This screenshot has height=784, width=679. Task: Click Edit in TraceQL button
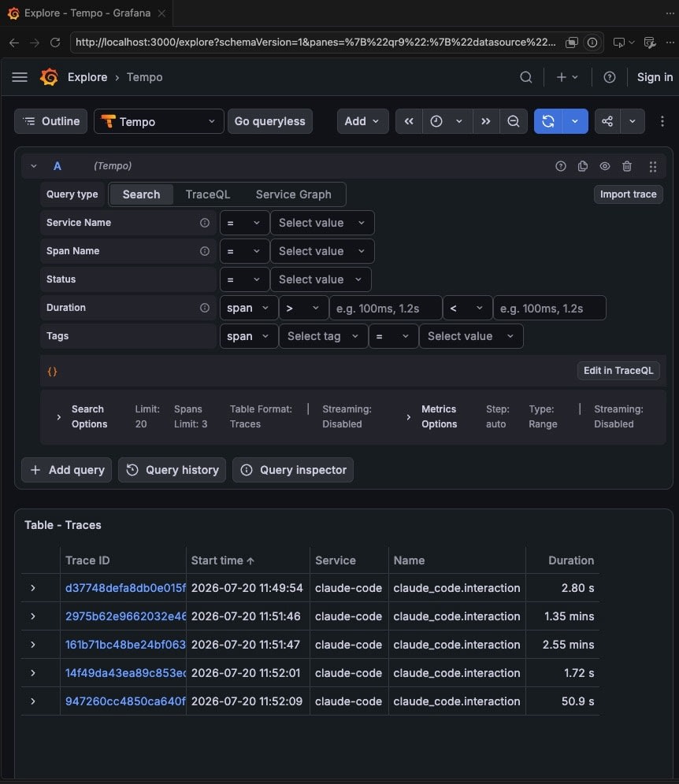point(618,371)
